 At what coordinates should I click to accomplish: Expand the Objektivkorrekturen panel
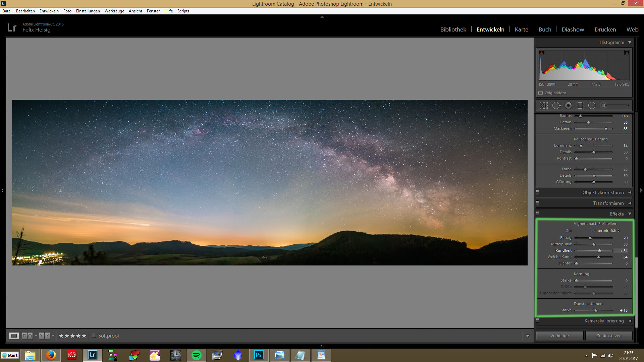[630, 192]
